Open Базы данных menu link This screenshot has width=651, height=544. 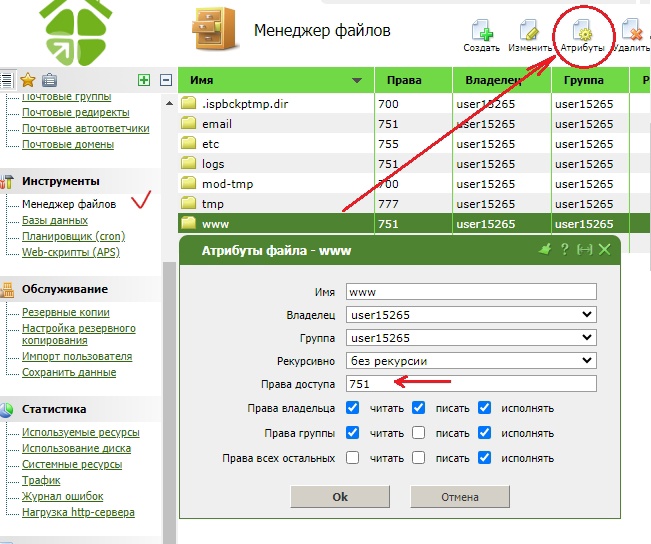[x=55, y=220]
